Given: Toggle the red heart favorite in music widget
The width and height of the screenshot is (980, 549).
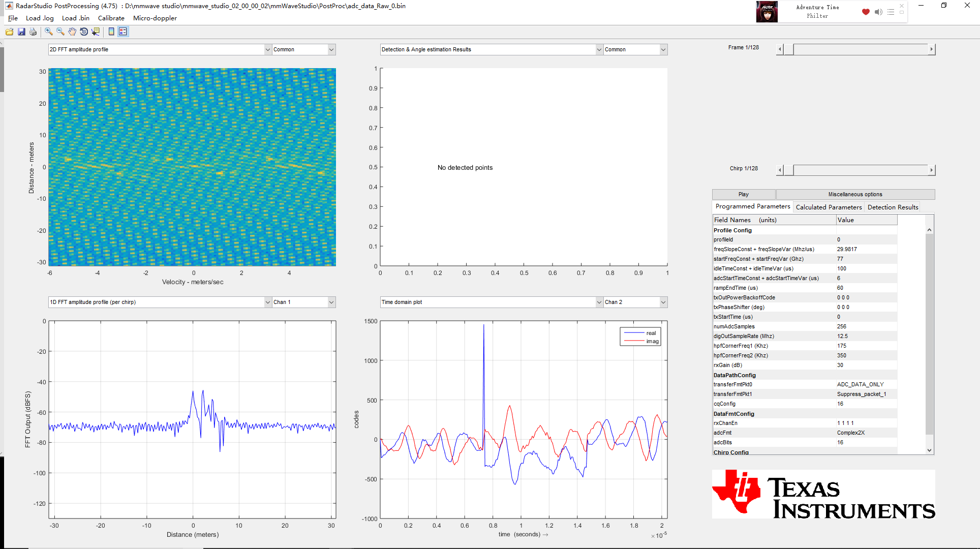Looking at the screenshot, I should pos(866,12).
